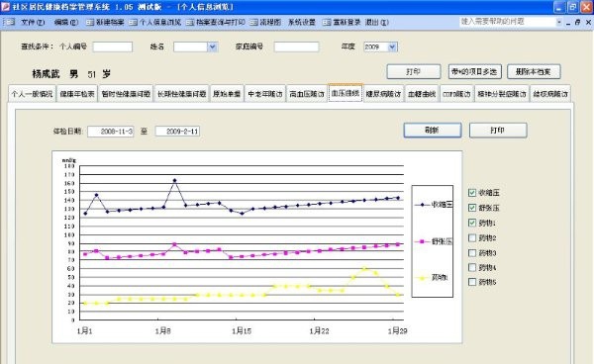Click the mmHg y-axis unit label

tap(69, 160)
